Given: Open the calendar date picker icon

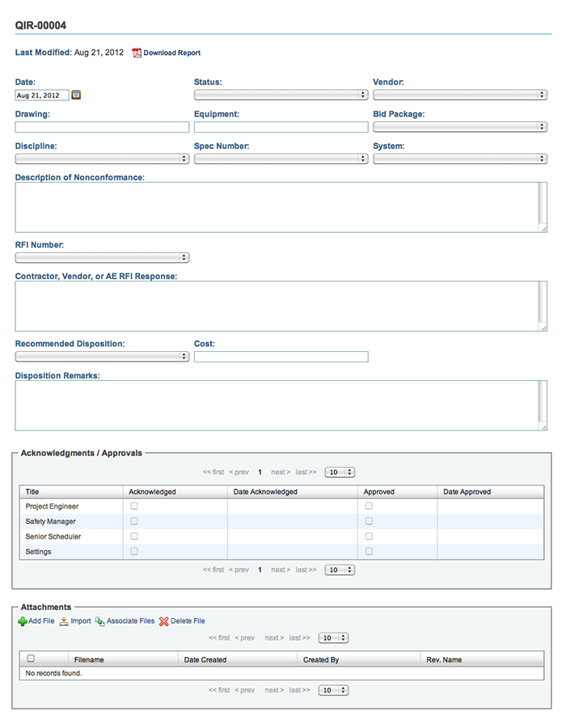Looking at the screenshot, I should pos(76,95).
